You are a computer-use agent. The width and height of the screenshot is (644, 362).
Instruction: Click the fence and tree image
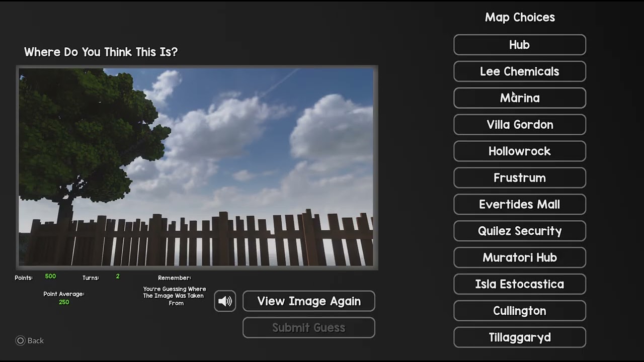[x=197, y=167]
